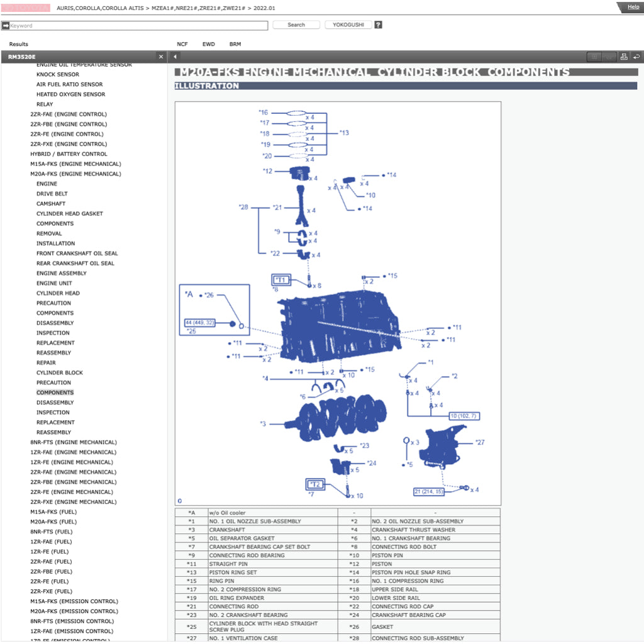Viewport: 644px width, 644px height.
Task: Click the return arrow icon in the toolbar
Action: tap(636, 57)
